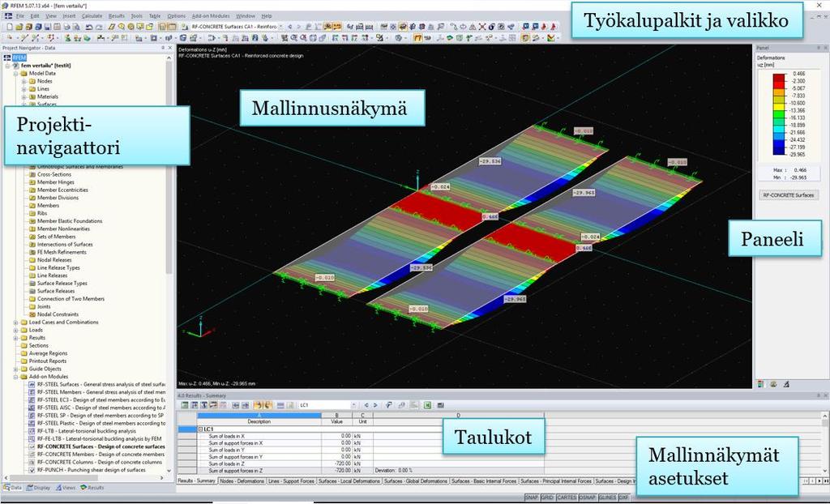This screenshot has height=504, width=830.
Task: Click column A Description header in table
Action: [259, 418]
